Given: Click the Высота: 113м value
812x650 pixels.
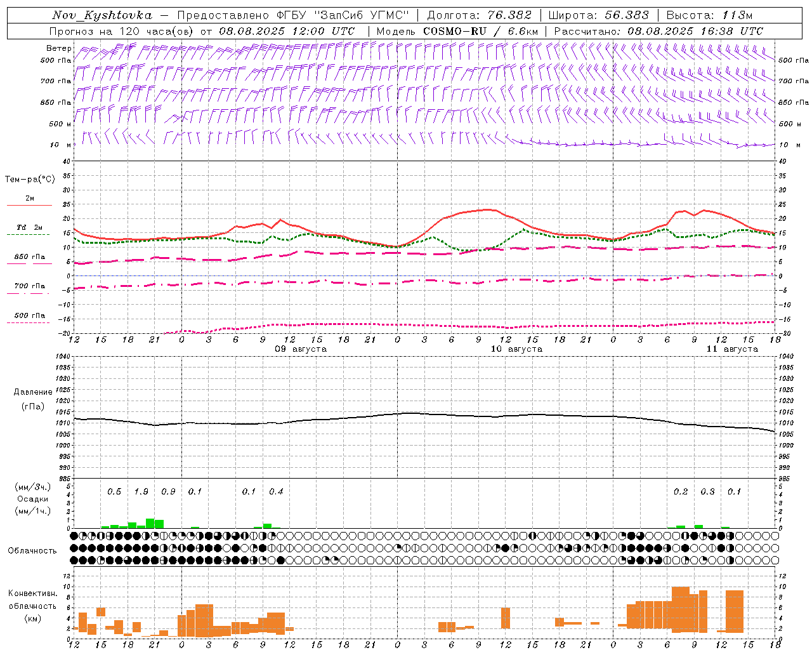Looking at the screenshot, I should pos(709,15).
